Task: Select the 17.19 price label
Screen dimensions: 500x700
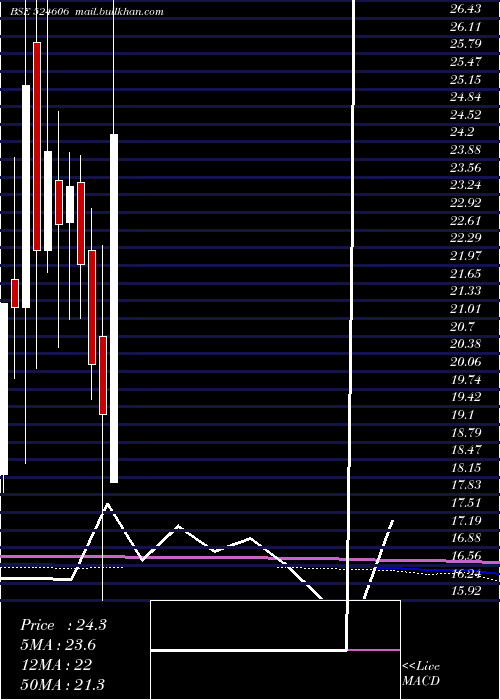Action: (x=465, y=521)
